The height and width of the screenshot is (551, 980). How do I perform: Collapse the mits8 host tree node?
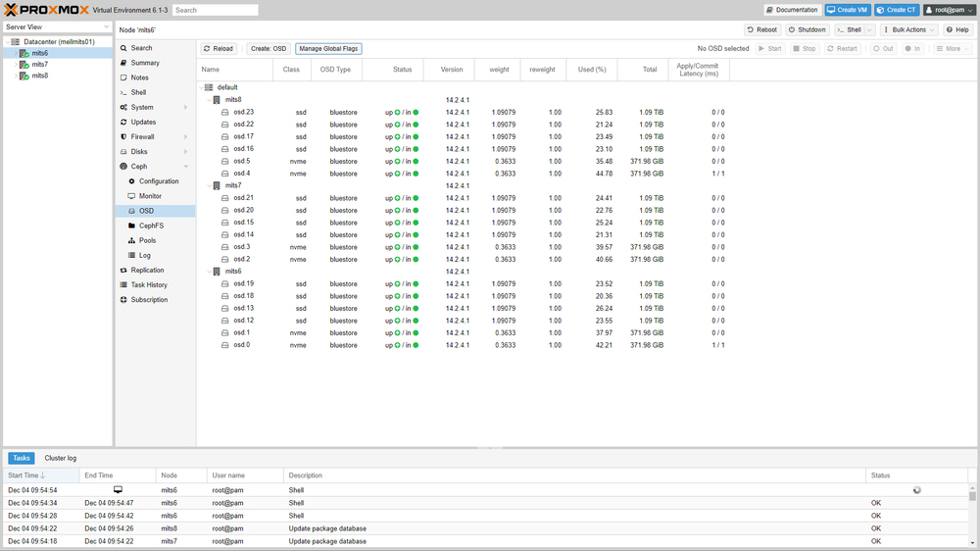(x=208, y=100)
